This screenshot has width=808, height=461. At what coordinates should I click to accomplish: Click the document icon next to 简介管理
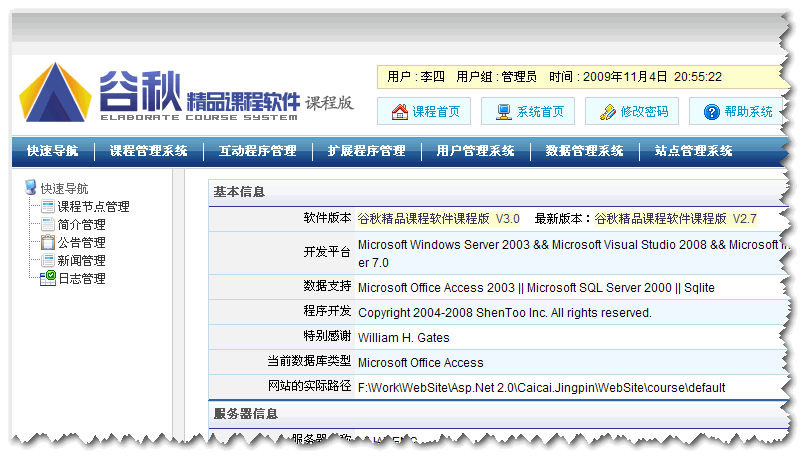click(48, 225)
